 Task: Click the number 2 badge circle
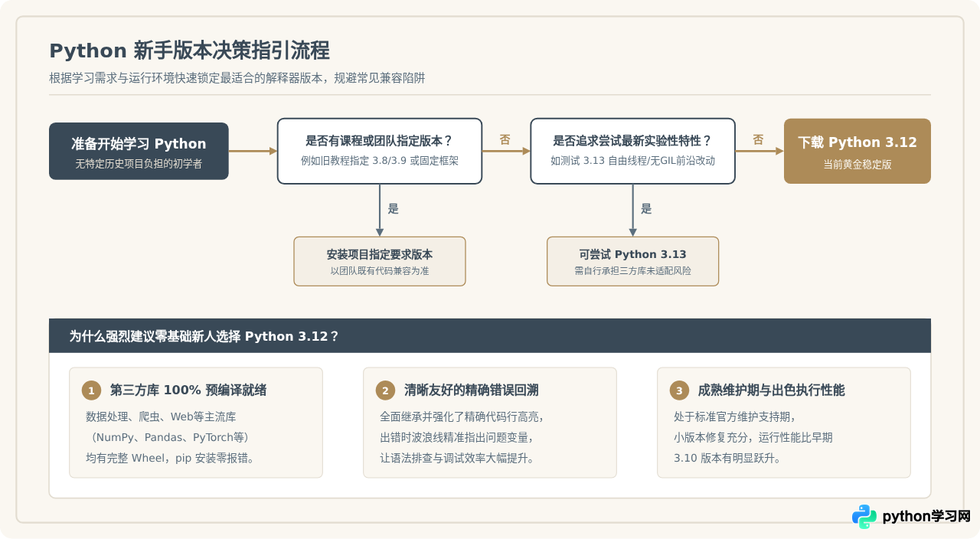click(385, 390)
